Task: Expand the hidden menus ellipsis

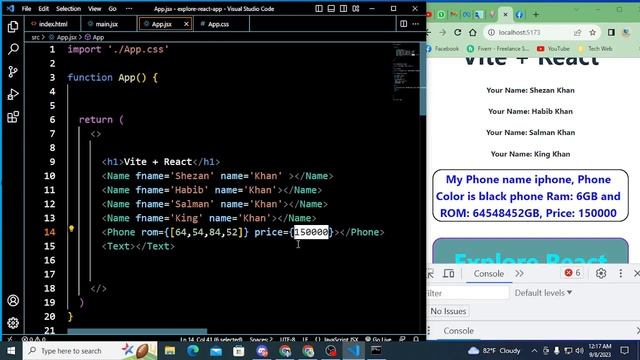Action: pos(129,9)
